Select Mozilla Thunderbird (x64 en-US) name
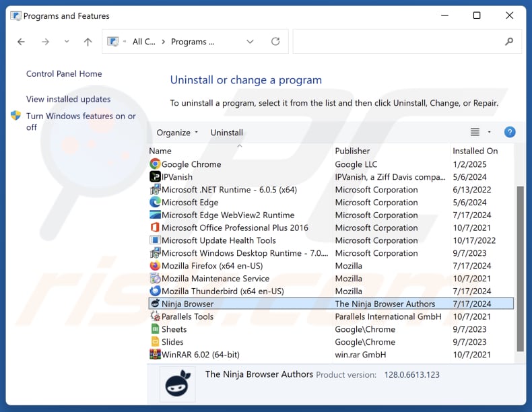The height and width of the screenshot is (412, 532). tap(223, 291)
